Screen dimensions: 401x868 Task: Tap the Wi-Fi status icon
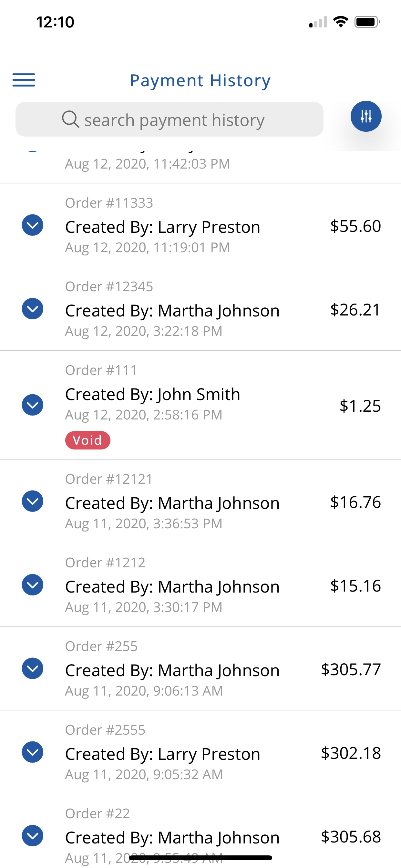340,22
